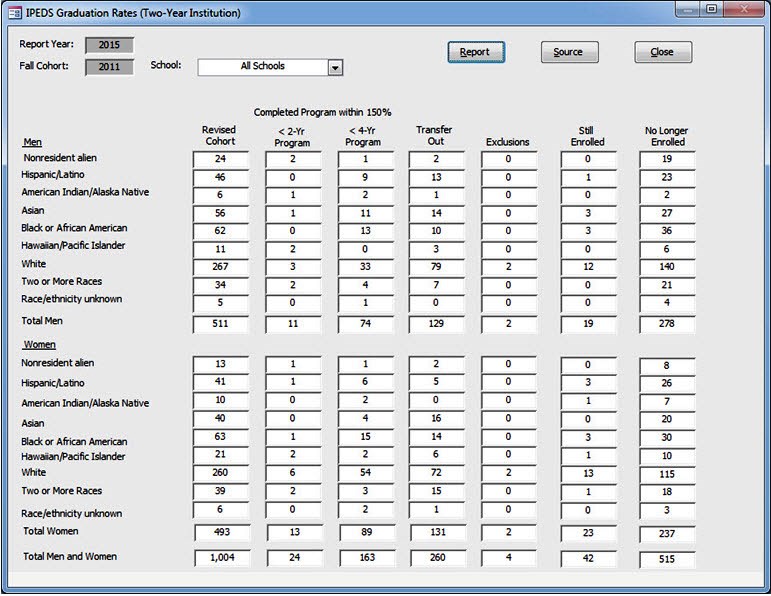Select Total Women revised cohort value 493
771x596 pixels.
click(222, 532)
